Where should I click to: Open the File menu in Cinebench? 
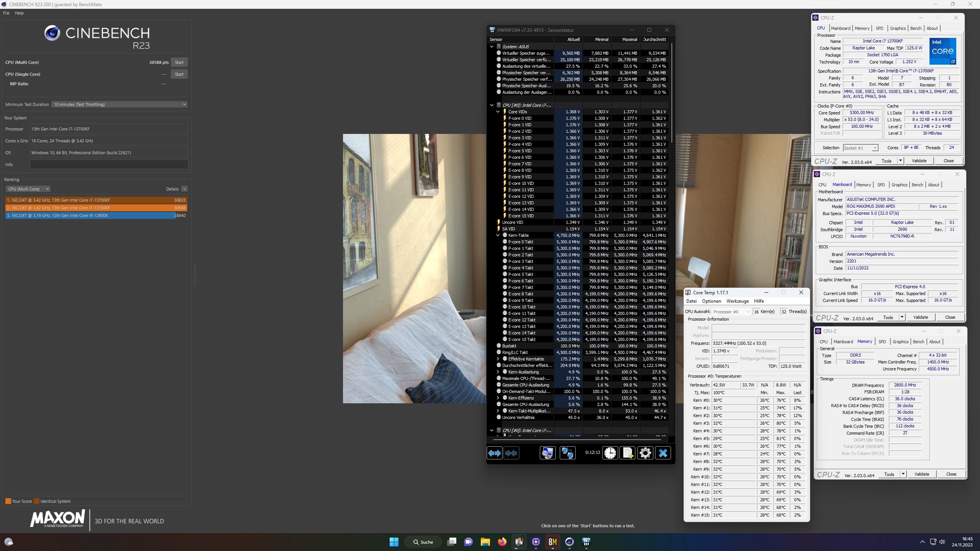pos(6,13)
